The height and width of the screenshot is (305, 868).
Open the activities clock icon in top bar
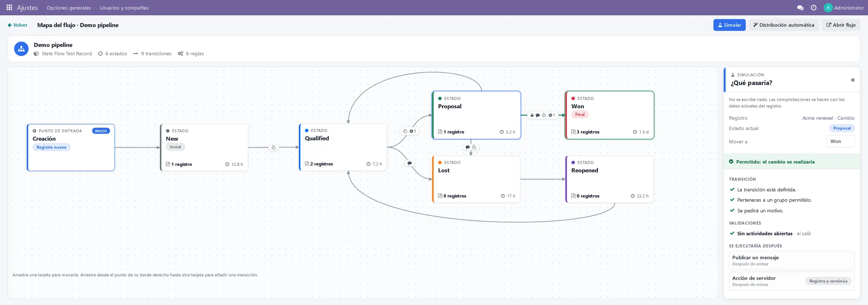point(814,8)
